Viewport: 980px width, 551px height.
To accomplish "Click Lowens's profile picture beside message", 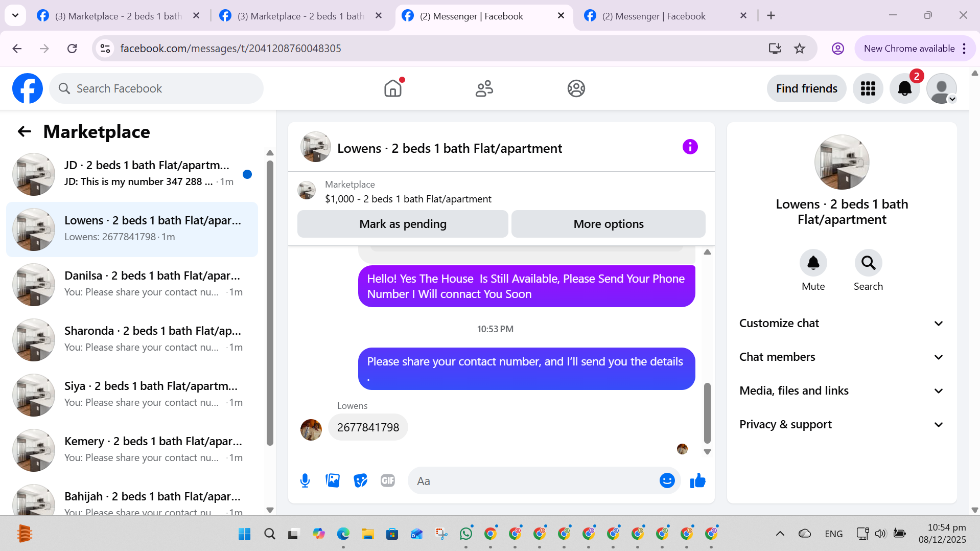I will 311,429.
